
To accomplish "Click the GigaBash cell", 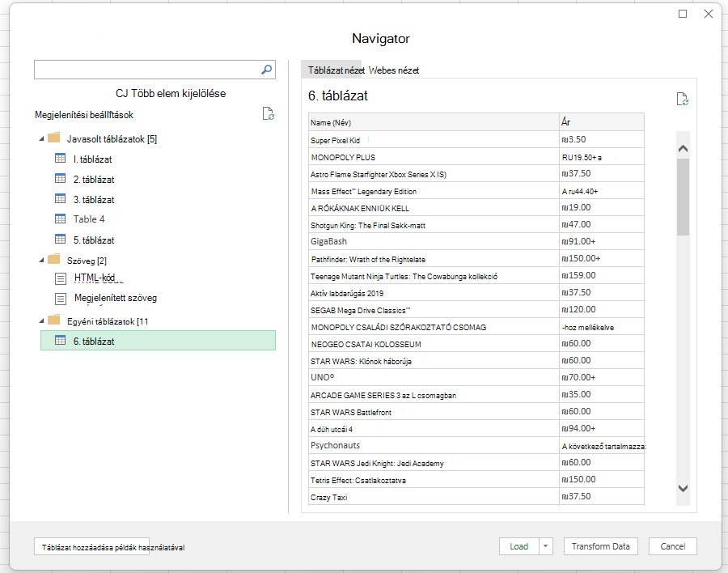I will pos(434,242).
